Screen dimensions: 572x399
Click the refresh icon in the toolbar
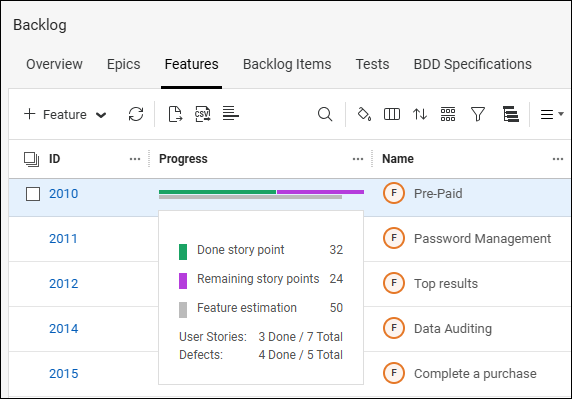click(x=136, y=114)
